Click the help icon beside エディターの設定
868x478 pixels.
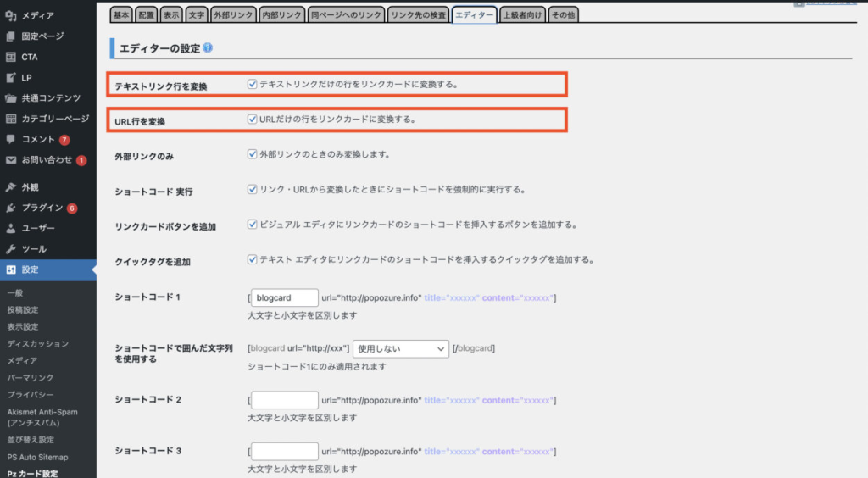[208, 48]
